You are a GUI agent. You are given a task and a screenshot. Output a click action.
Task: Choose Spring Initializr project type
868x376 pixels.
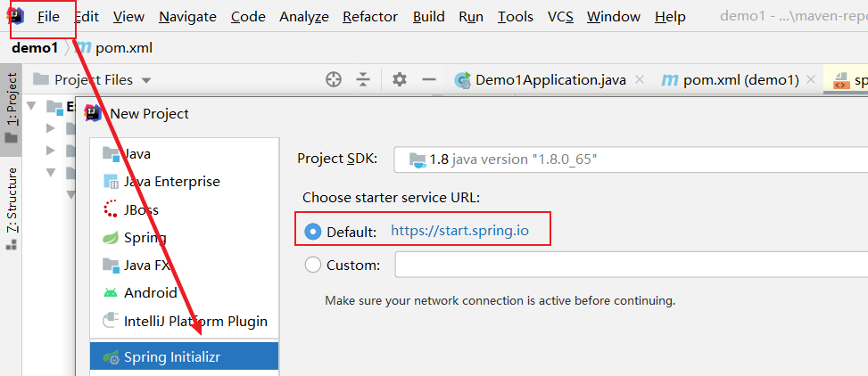point(171,357)
